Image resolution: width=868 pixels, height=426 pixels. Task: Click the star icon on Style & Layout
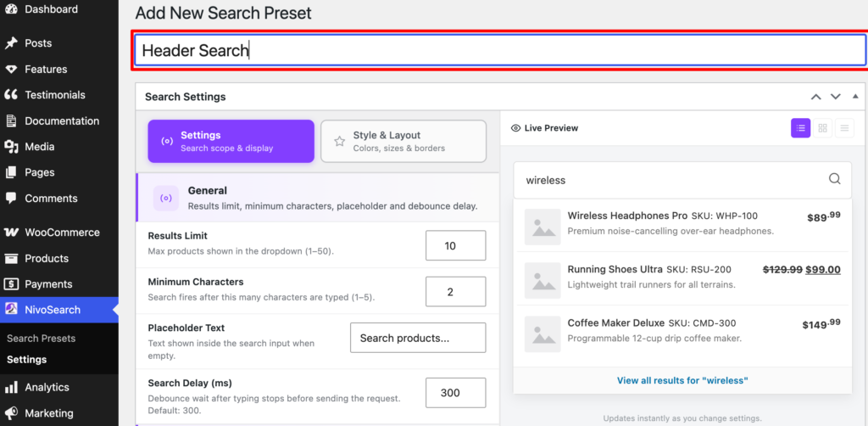coord(339,141)
